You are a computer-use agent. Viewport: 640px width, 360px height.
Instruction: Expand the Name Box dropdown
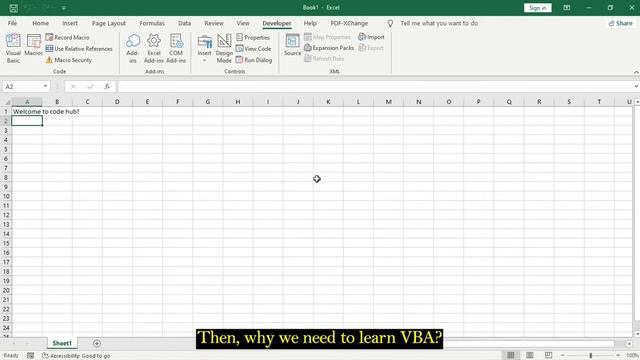(45, 87)
